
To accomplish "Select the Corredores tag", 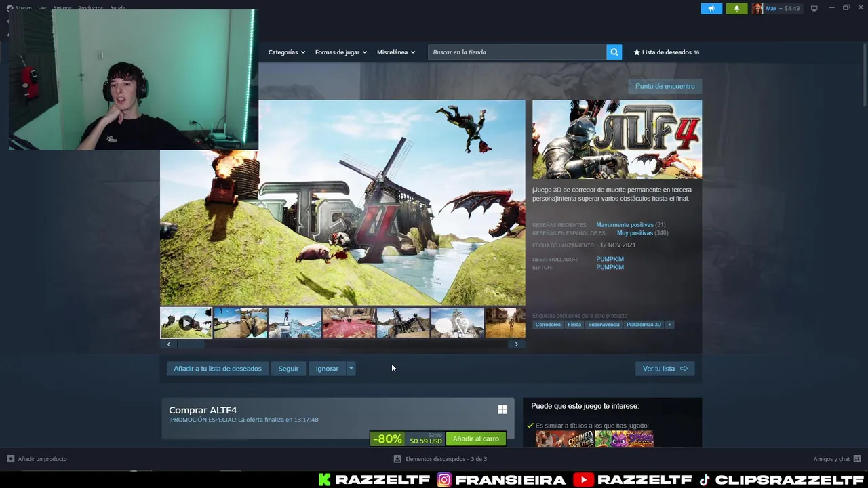I will (x=548, y=325).
